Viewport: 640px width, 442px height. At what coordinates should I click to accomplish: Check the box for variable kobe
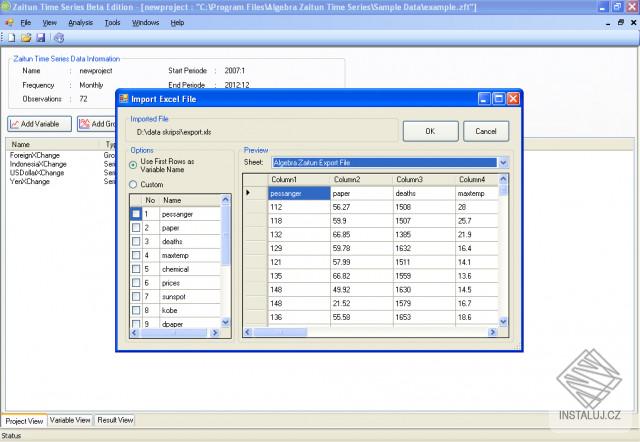point(136,311)
